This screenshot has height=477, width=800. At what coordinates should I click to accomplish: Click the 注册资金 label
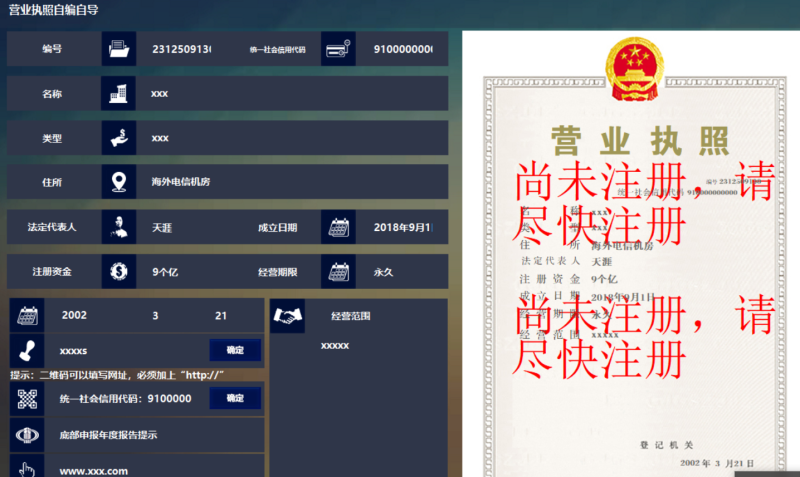pos(52,271)
